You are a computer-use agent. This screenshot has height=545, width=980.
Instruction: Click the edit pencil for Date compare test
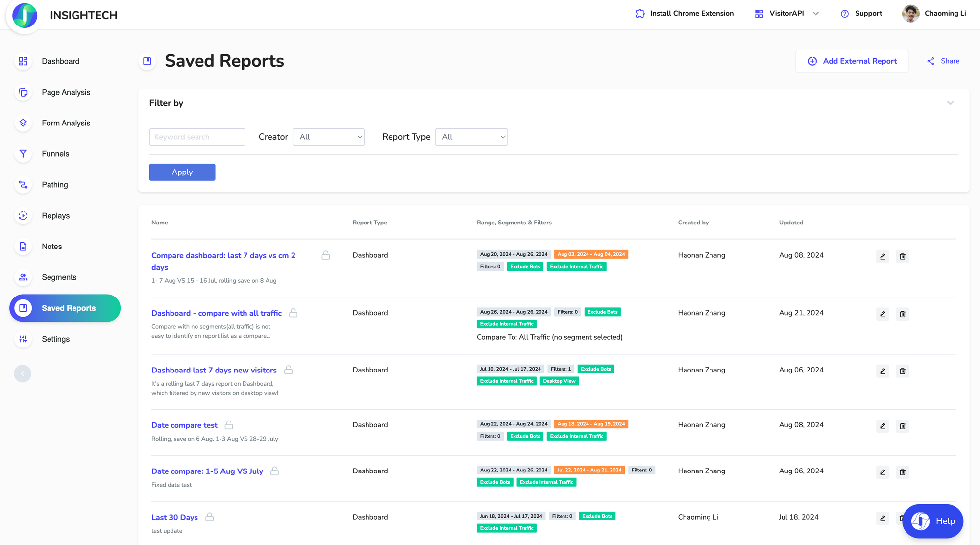click(x=882, y=426)
